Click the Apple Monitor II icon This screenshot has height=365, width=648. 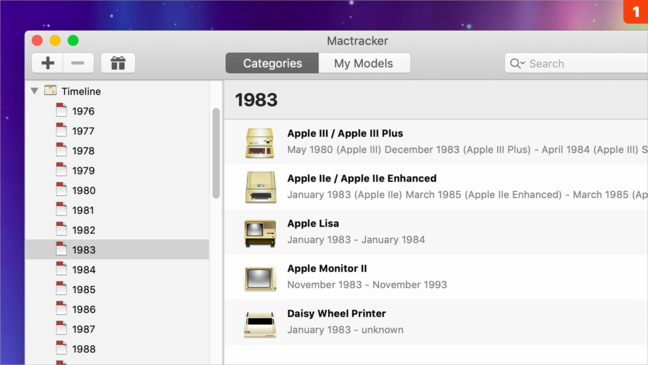coord(260,279)
